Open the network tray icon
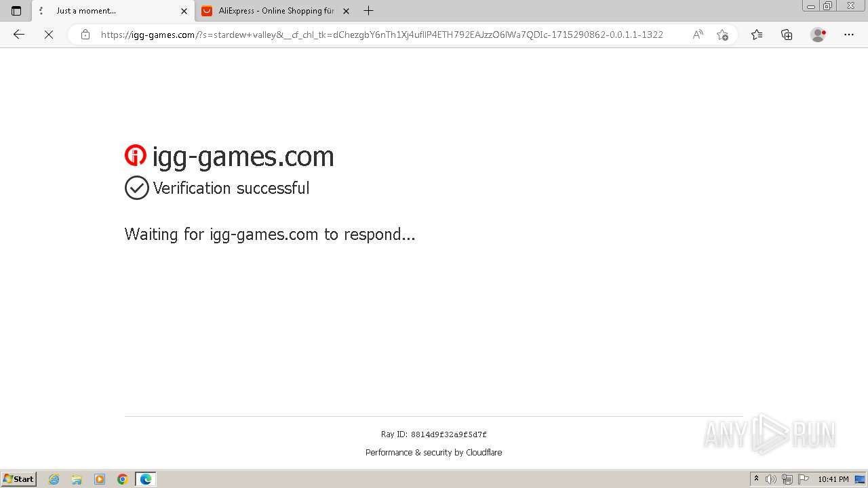Screen dimensions: 868x488 [x=787, y=479]
